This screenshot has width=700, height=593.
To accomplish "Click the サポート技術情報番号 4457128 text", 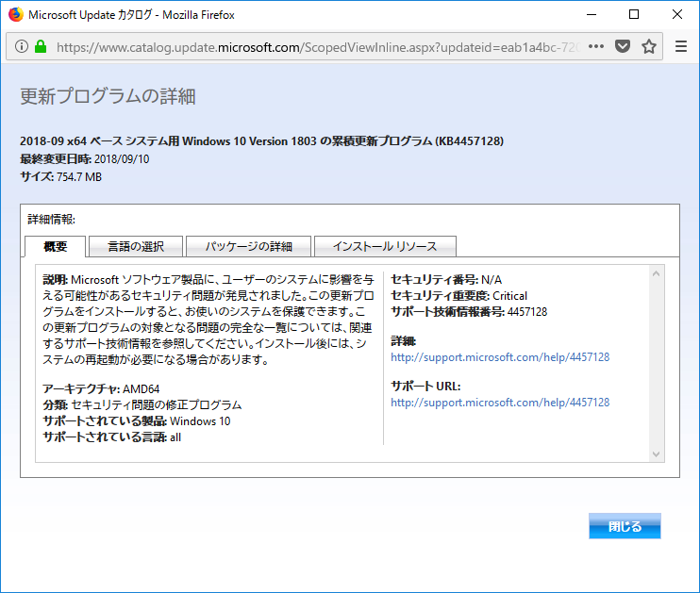I will tap(469, 312).
